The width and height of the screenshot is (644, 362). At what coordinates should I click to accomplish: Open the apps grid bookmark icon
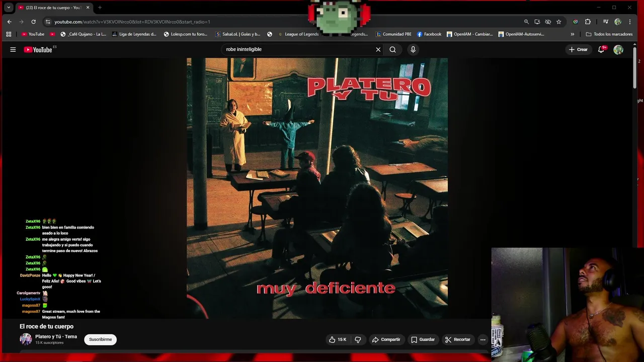(x=9, y=34)
